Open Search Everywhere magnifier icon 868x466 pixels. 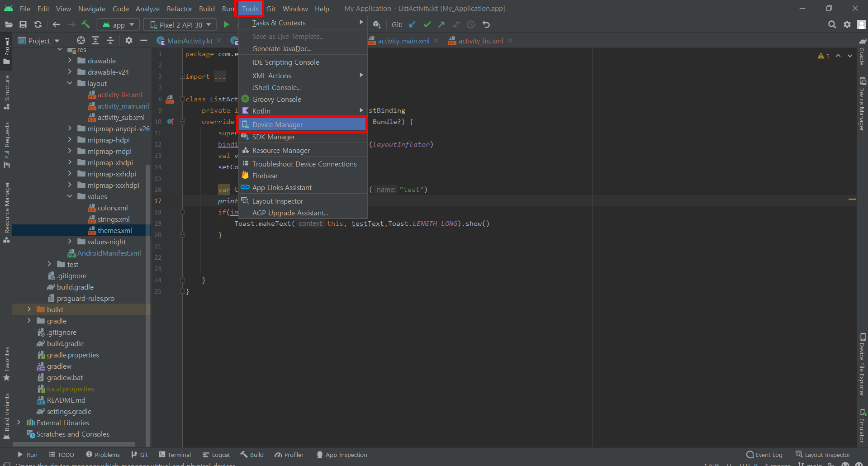[832, 24]
